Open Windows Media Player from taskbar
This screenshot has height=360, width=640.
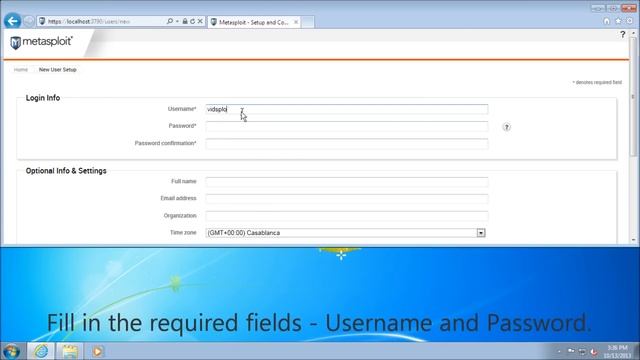pos(98,351)
